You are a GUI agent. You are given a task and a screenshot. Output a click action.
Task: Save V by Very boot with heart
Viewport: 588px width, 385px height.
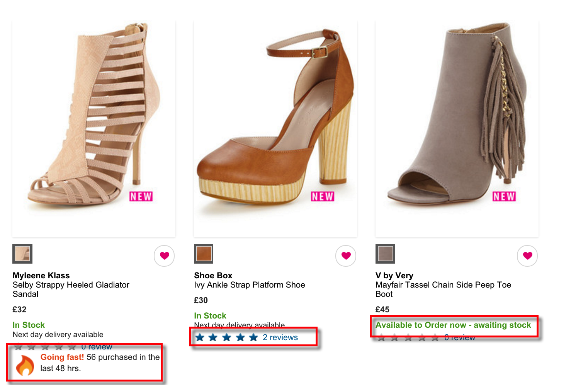527,256
